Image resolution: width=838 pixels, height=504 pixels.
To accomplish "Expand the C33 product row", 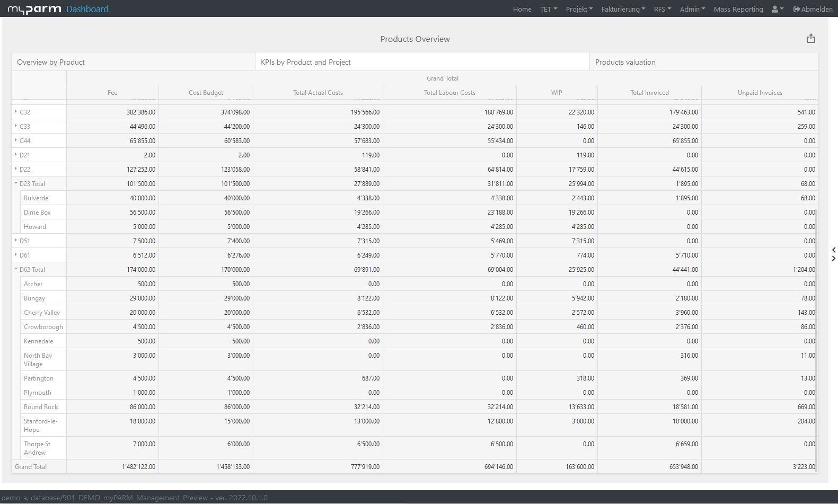I will pos(16,126).
